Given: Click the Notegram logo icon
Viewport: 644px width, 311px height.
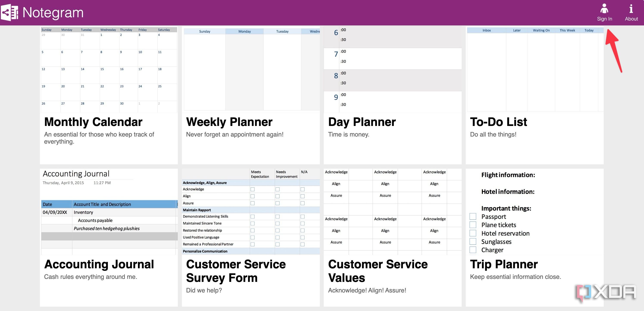Looking at the screenshot, I should coord(9,12).
